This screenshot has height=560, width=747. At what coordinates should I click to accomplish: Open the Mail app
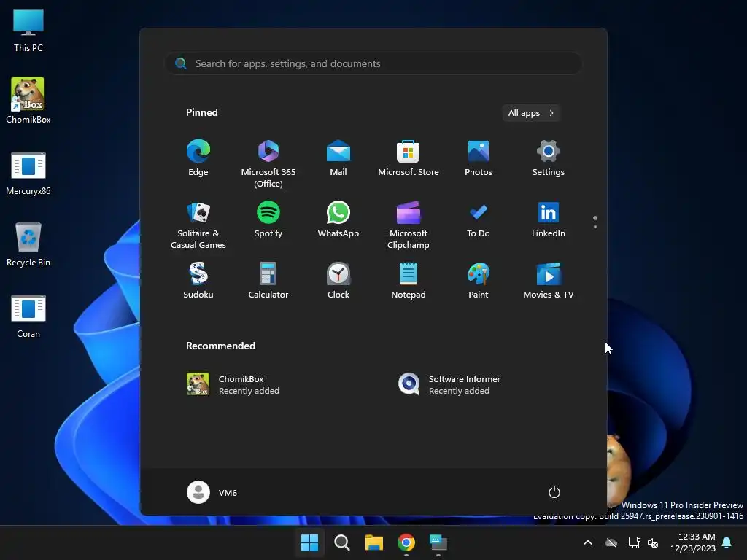tap(338, 158)
